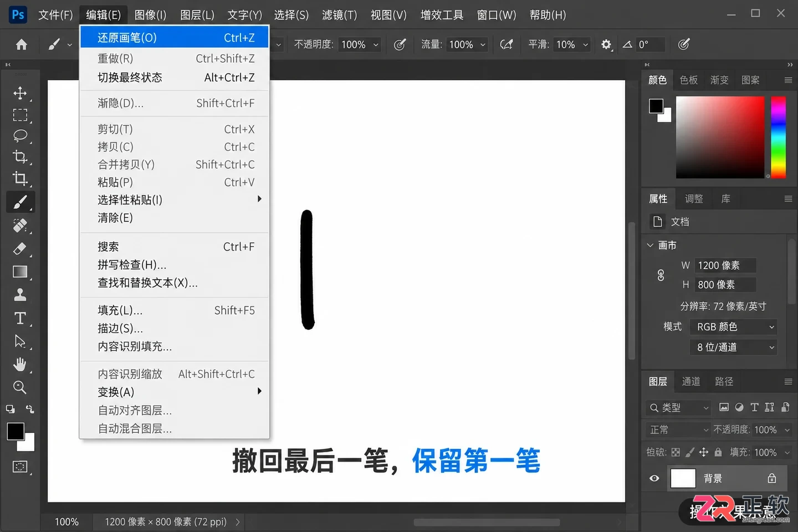This screenshot has height=532, width=798.
Task: Select the Lasso tool
Action: coord(20,136)
